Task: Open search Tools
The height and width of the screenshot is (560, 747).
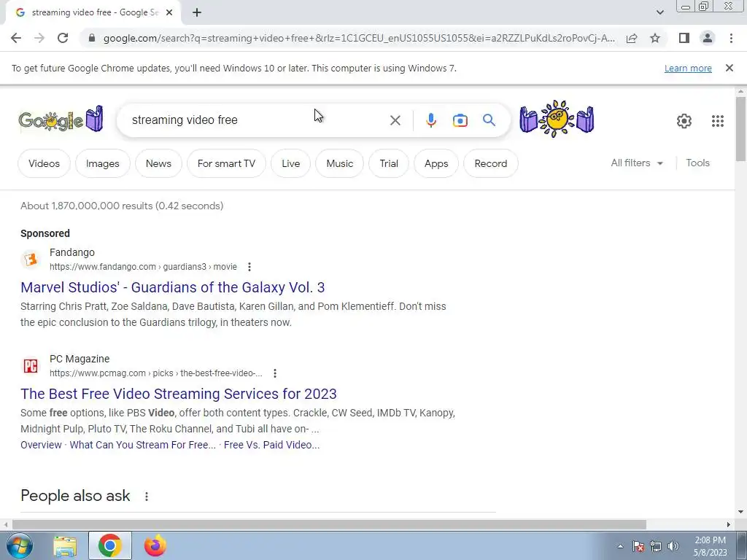Action: (697, 163)
